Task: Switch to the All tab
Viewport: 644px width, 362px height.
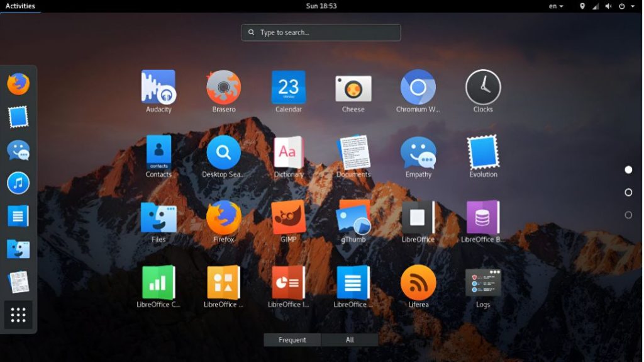Action: pyautogui.click(x=350, y=340)
